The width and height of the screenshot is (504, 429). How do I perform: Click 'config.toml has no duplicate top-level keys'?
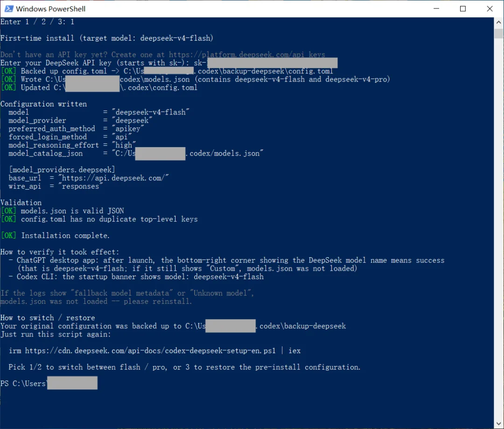pyautogui.click(x=109, y=219)
